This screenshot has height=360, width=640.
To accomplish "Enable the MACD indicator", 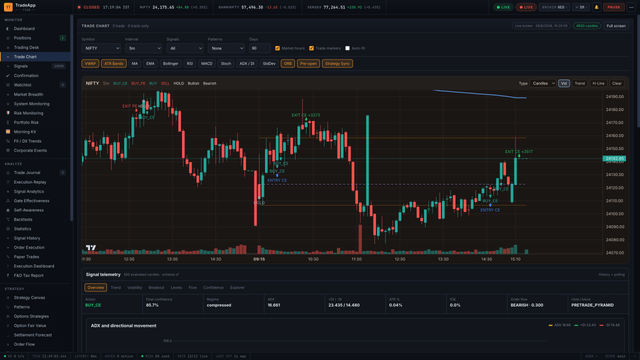I will click(207, 64).
